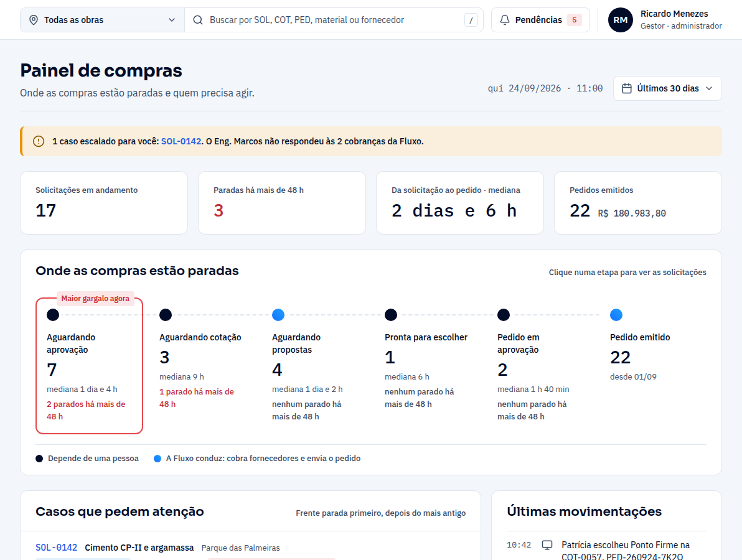Viewport: 742px width, 560px height.
Task: Click the RM user avatar
Action: (x=621, y=20)
